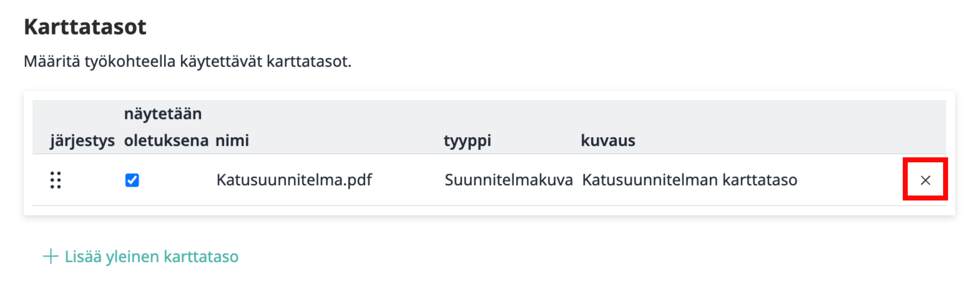The width and height of the screenshot is (980, 297).
Task: Select the Katusuunnitelma.pdf name cell
Action: 294,180
